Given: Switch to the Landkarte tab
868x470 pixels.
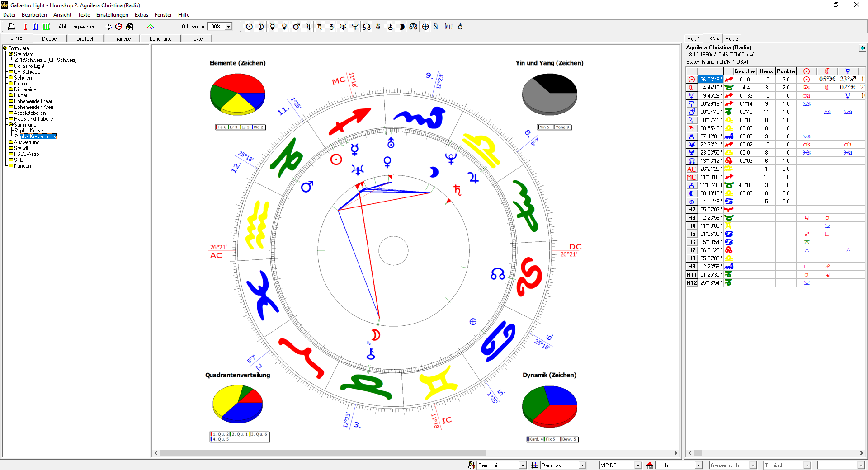Looking at the screenshot, I should point(160,39).
